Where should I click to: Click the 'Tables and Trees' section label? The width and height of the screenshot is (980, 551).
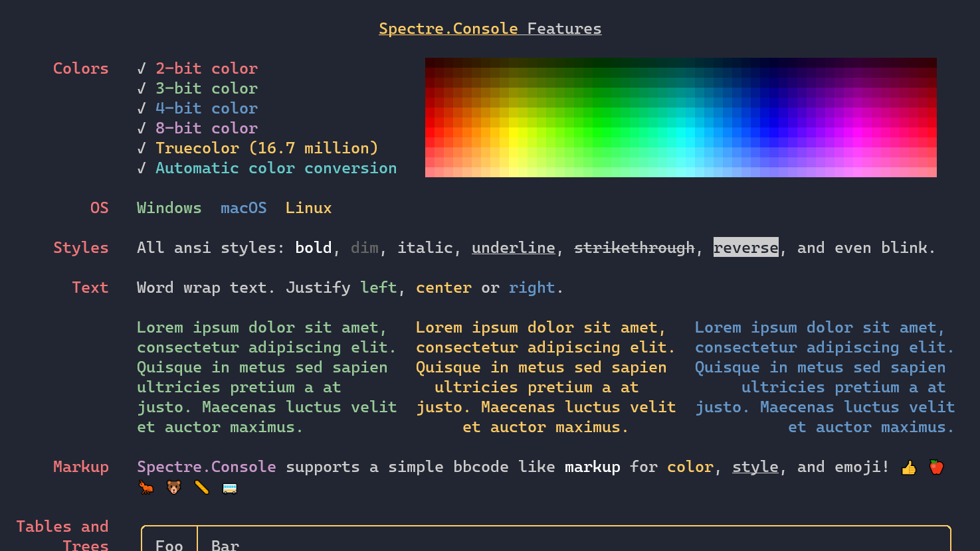tap(62, 536)
